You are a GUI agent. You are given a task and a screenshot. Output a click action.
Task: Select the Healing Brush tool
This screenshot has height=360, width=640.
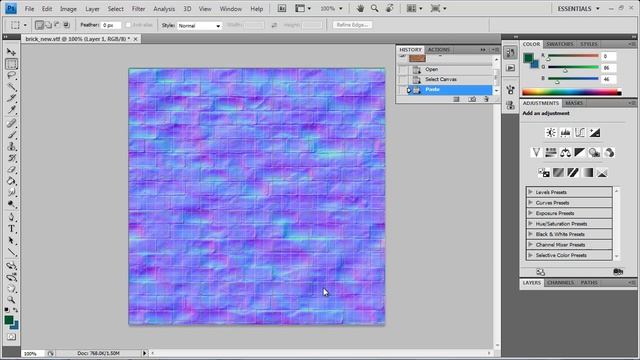11,123
